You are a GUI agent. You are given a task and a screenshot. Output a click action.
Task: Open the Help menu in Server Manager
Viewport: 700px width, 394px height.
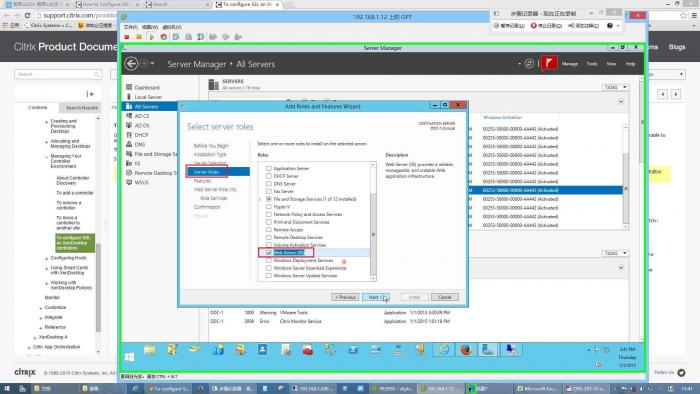click(x=630, y=64)
